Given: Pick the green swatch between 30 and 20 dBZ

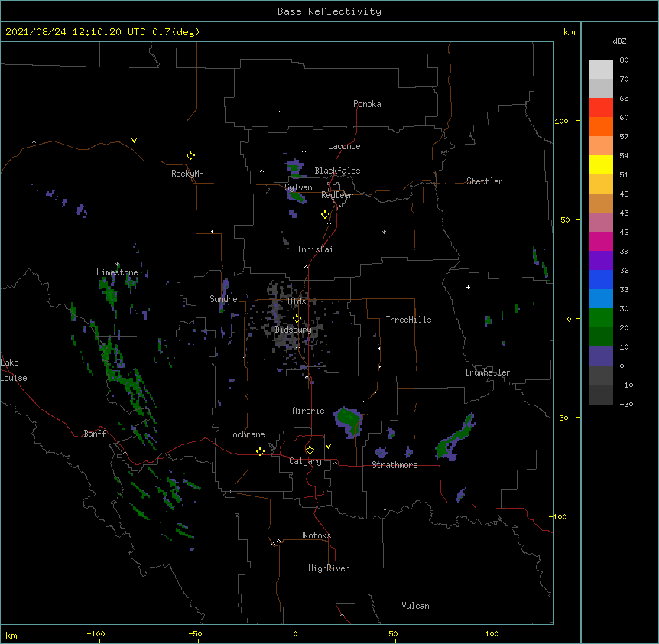Looking at the screenshot, I should point(601,318).
